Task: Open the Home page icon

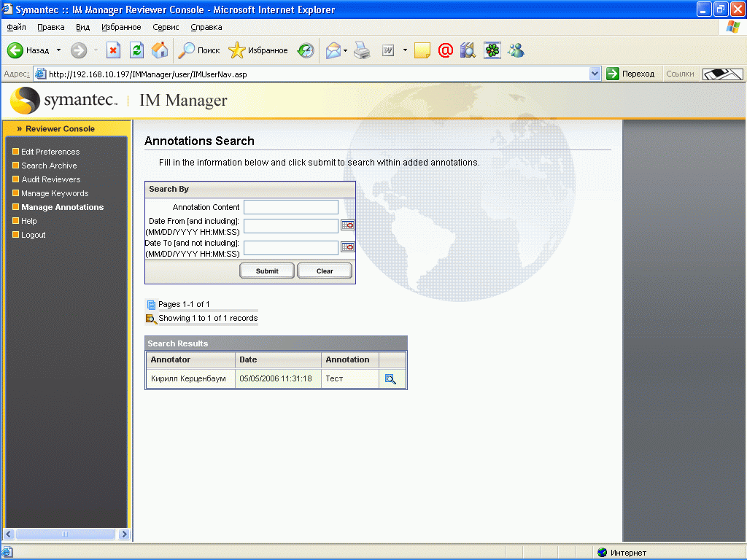Action: (x=160, y=50)
